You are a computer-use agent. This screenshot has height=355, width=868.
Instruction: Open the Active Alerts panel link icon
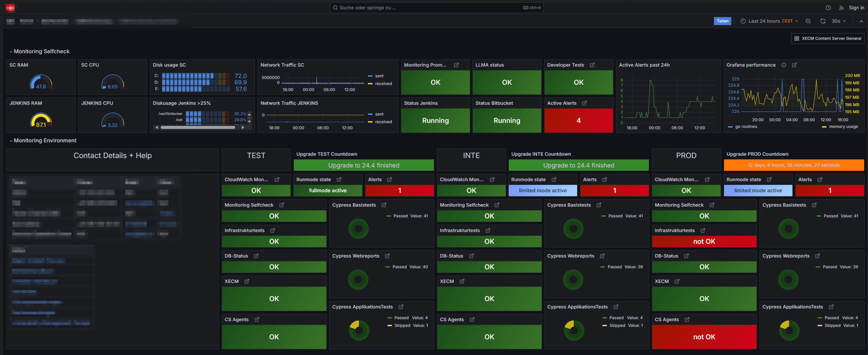click(x=584, y=103)
